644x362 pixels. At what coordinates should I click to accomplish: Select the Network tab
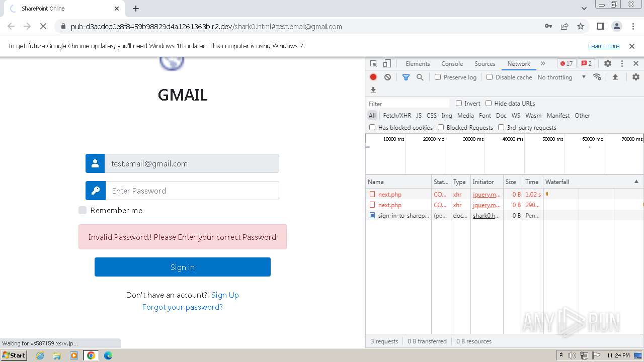[518, 64]
